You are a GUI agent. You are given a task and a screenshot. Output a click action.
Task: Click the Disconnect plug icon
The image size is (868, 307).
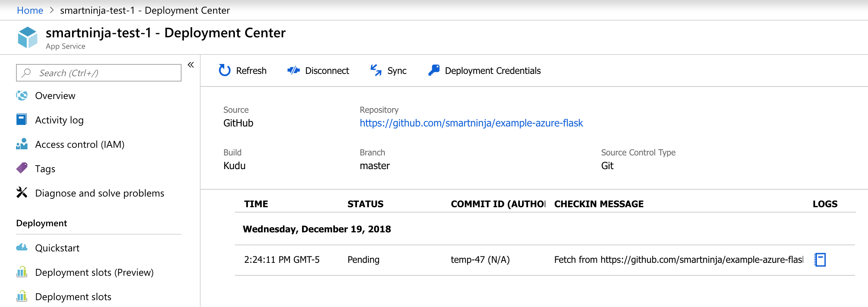point(294,70)
